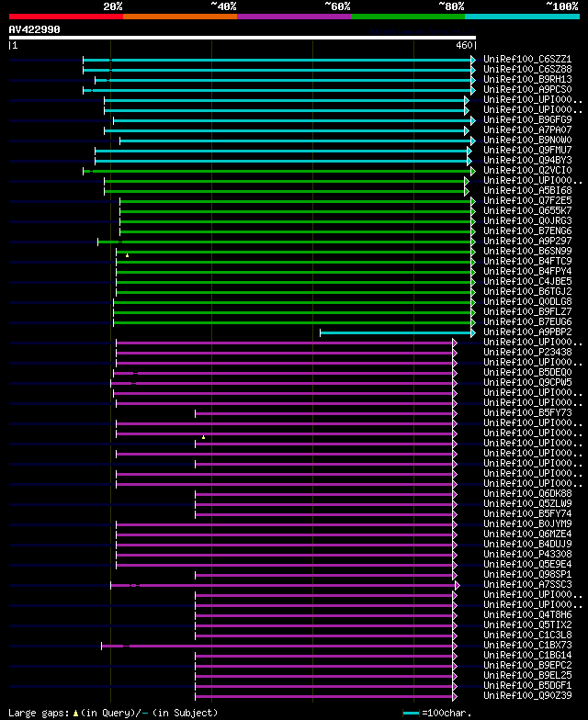Select the UniRef100_B5FY74 label
Screen dimensions: 588x720
click(527, 514)
